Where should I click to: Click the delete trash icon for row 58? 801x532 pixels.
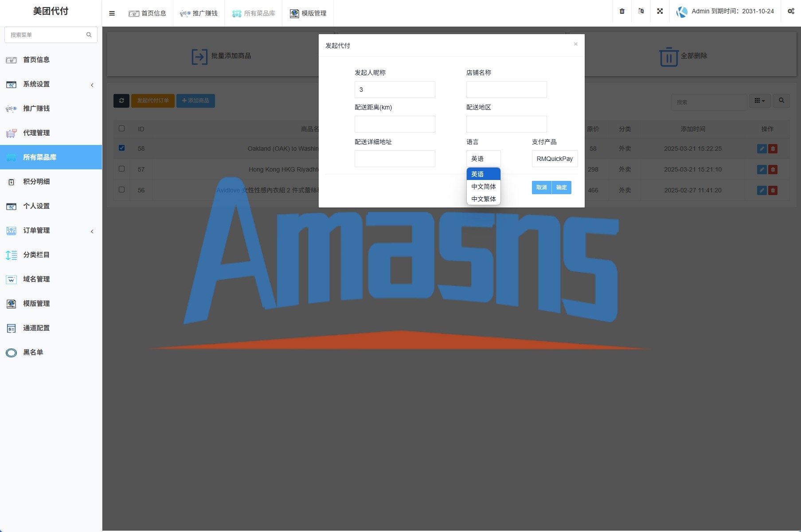coord(773,149)
